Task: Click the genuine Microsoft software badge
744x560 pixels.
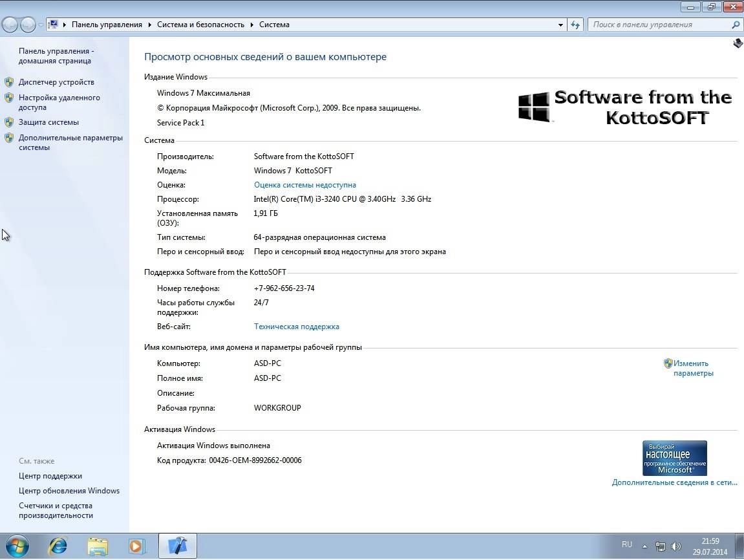Action: (675, 458)
